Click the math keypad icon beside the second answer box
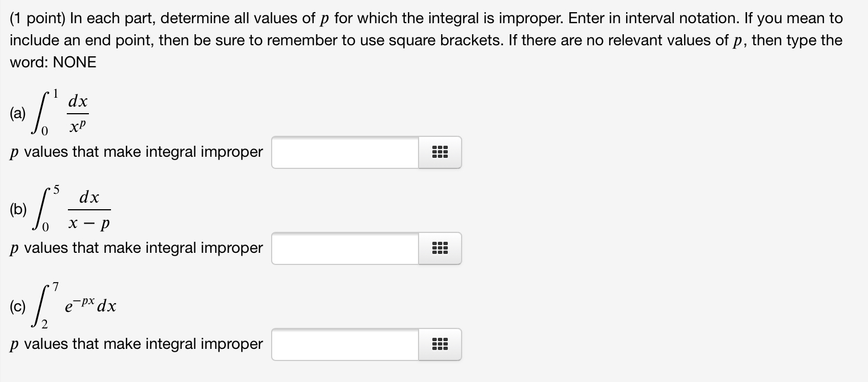The height and width of the screenshot is (382, 868). click(439, 248)
